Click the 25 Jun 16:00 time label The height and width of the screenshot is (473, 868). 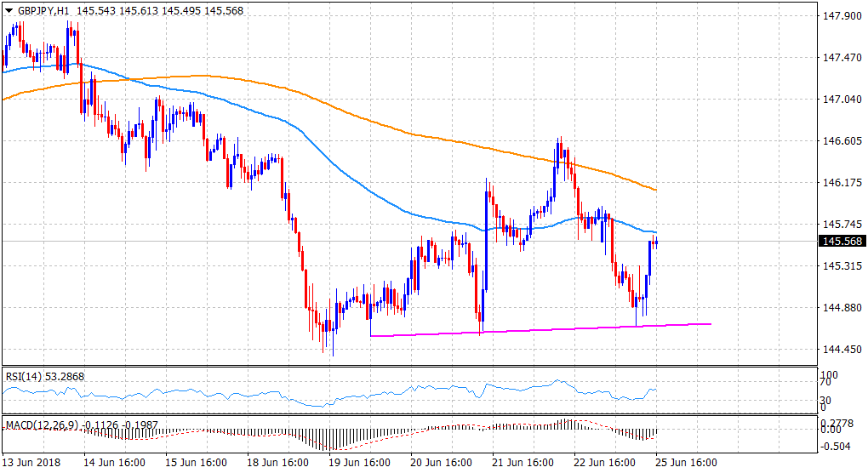click(684, 464)
